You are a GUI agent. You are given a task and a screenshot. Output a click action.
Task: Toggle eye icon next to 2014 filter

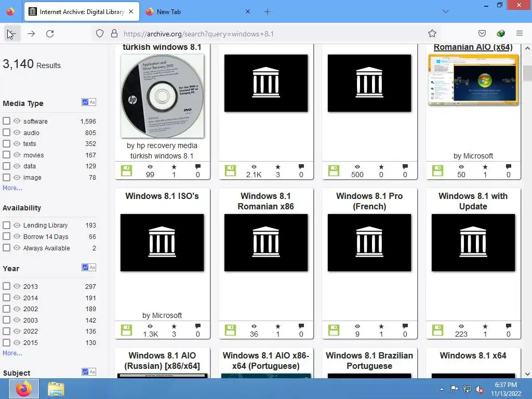pyautogui.click(x=17, y=297)
